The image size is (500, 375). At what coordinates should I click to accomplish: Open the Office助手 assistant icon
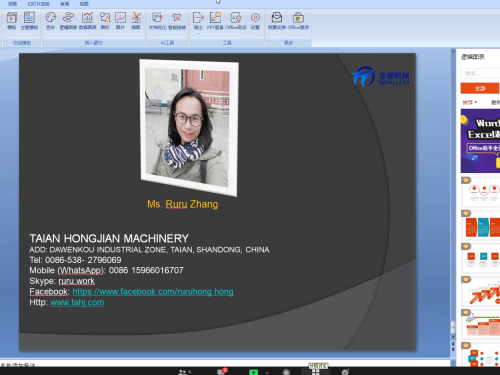(236, 21)
